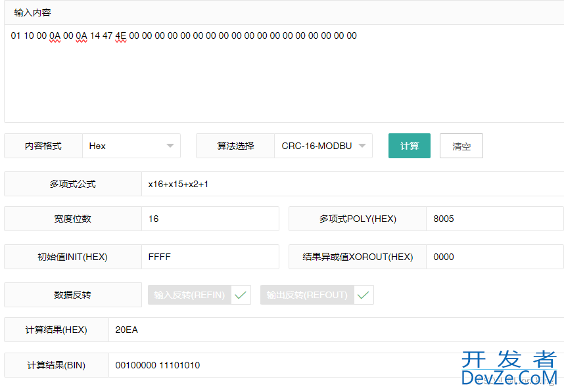Viewport: 564px width, 392px height.
Task: Click the INIT(HEX) field showing FFFF
Action: coord(210,257)
